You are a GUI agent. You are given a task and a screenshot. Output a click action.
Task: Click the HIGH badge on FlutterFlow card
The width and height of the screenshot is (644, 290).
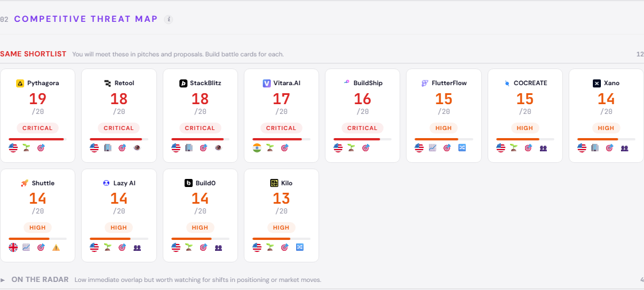pos(443,128)
